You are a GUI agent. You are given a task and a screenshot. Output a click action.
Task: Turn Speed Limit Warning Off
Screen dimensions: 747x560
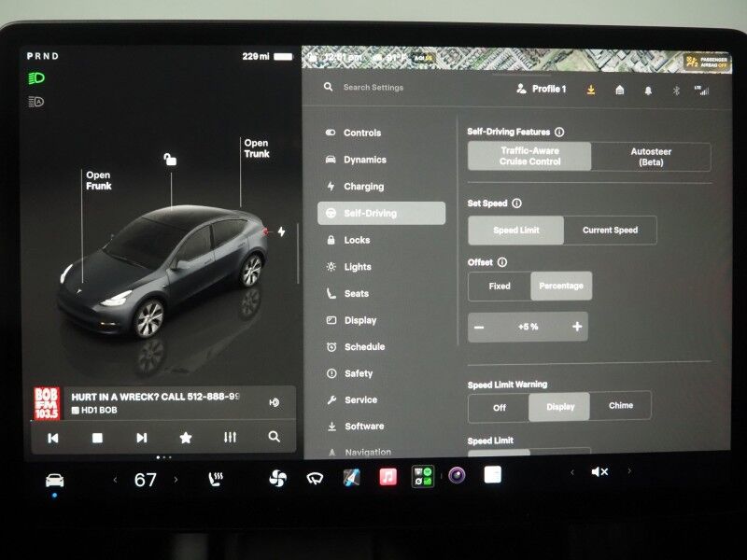pyautogui.click(x=499, y=408)
